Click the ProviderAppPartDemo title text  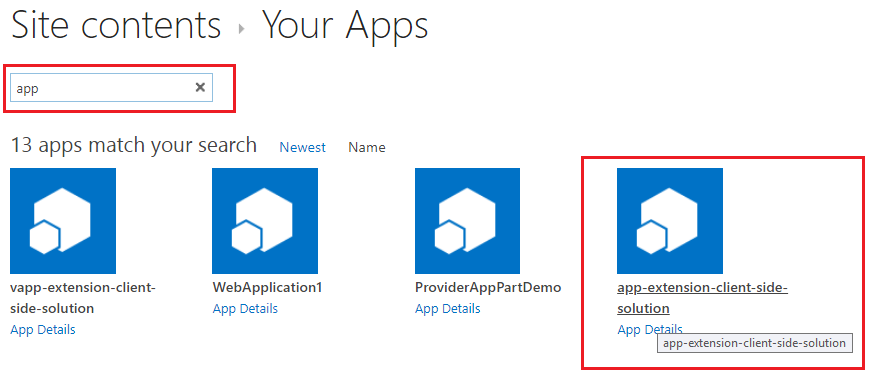tap(488, 288)
